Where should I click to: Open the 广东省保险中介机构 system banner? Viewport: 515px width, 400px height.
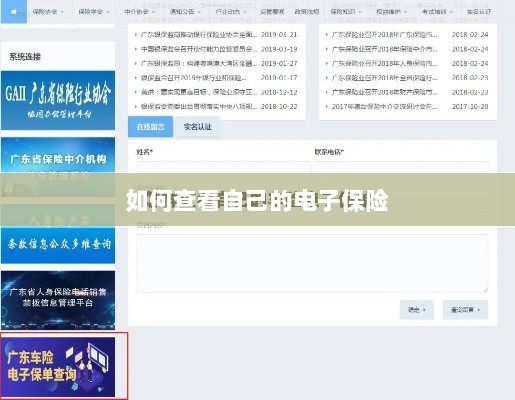pos(58,167)
